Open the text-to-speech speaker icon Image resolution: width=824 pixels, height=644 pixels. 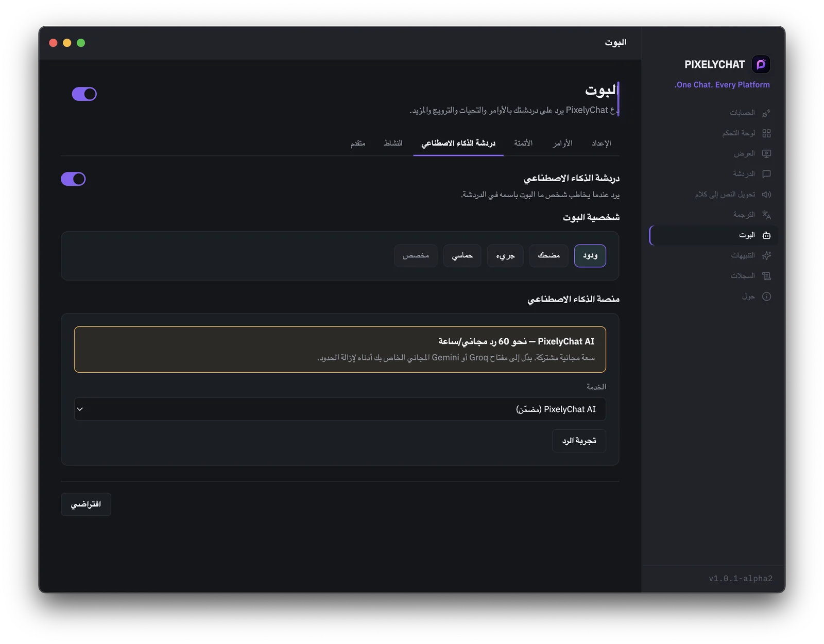coord(766,195)
